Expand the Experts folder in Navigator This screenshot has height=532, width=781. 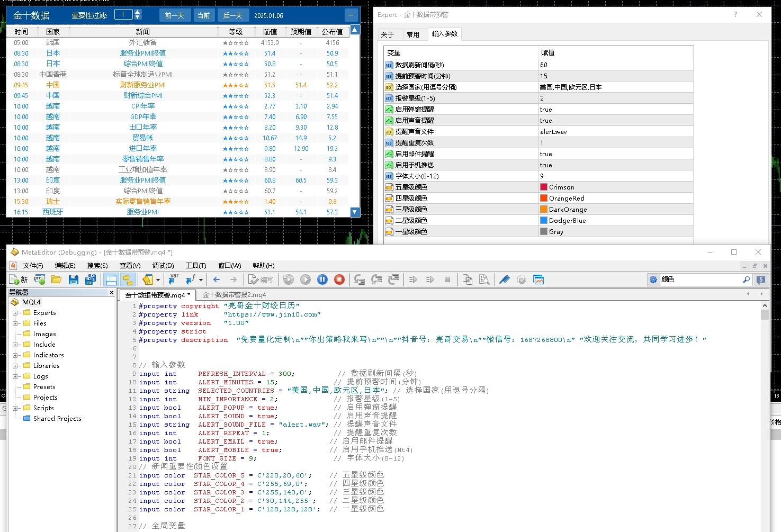15,313
